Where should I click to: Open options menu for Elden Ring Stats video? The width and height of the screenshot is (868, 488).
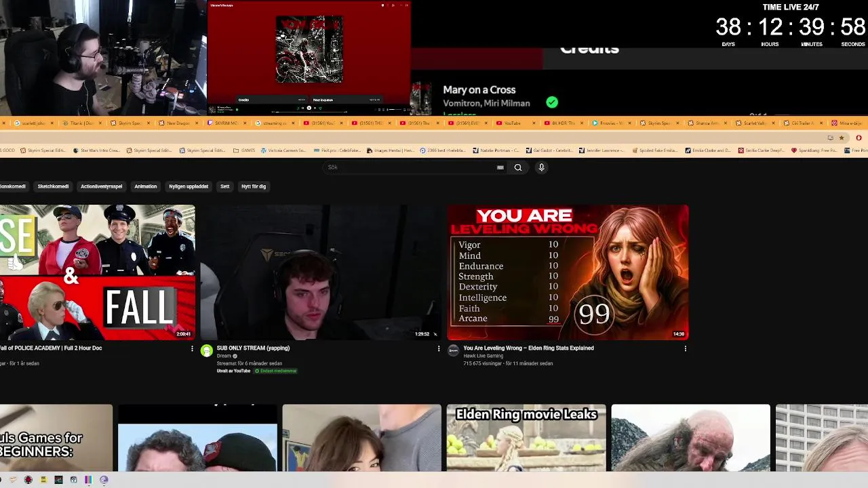tap(685, 348)
